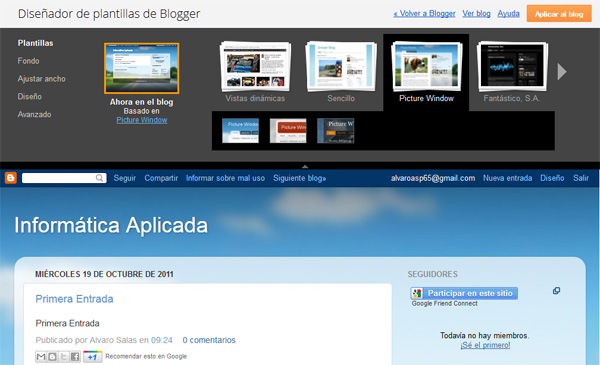Click Salir to sign out
600x365 pixels.
pyautogui.click(x=581, y=178)
